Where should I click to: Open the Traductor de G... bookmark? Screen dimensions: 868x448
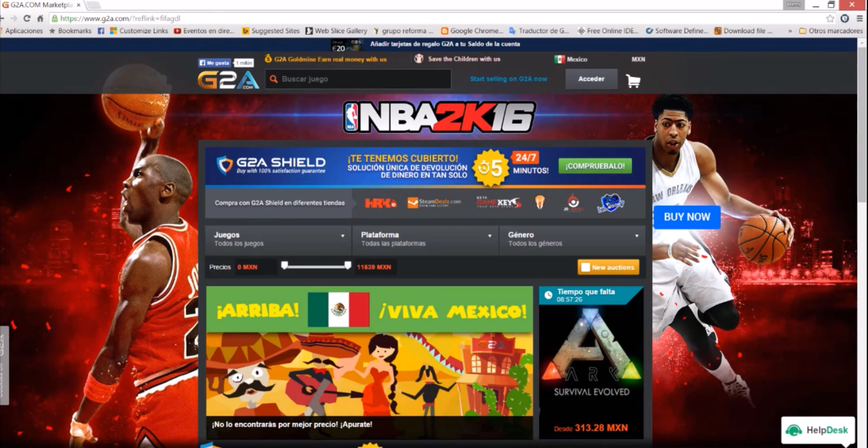click(x=539, y=31)
